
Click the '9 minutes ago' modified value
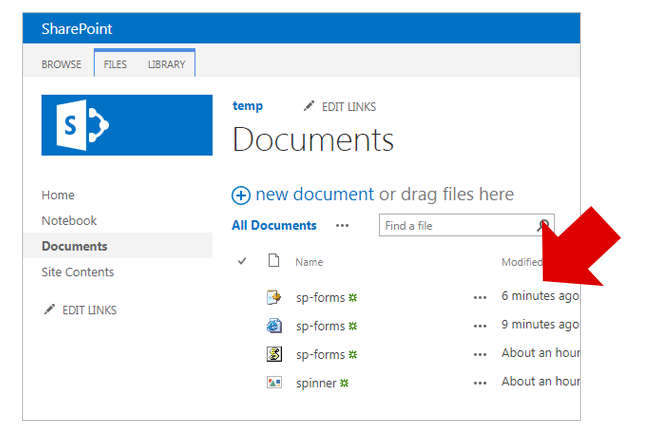click(540, 324)
